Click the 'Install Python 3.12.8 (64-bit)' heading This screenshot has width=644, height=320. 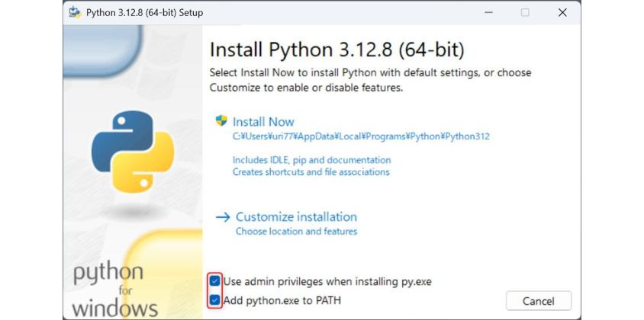336,50
